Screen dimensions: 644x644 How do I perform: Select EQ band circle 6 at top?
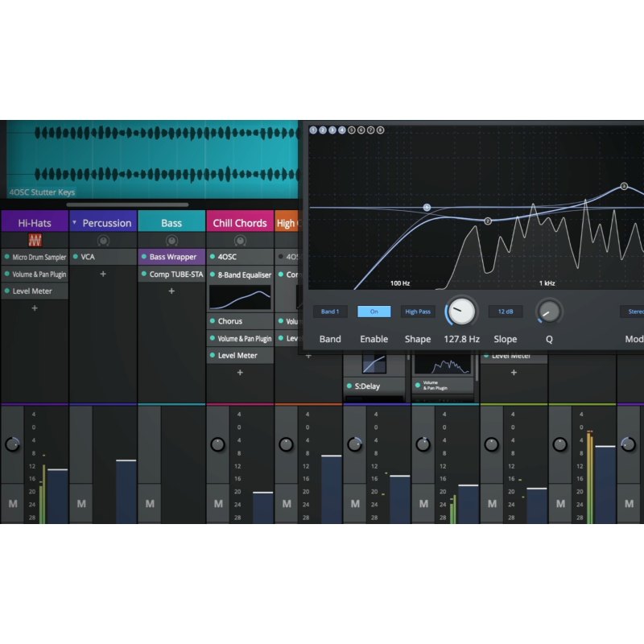tap(361, 130)
